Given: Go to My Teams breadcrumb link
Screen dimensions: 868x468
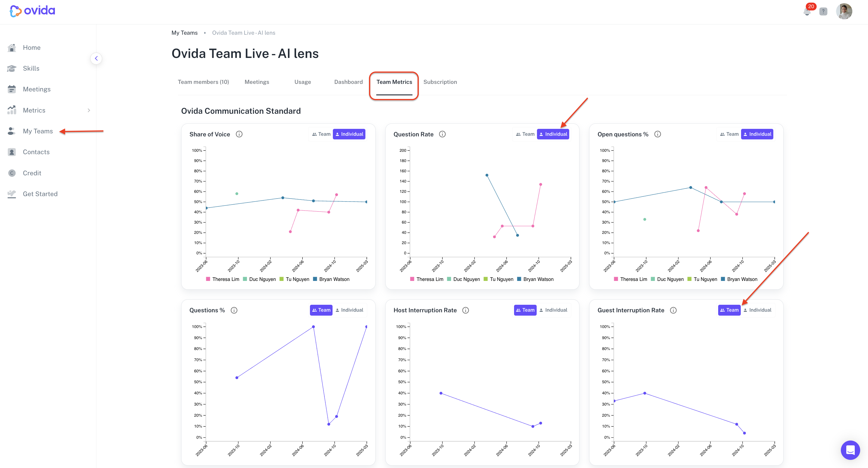Looking at the screenshot, I should [x=185, y=33].
